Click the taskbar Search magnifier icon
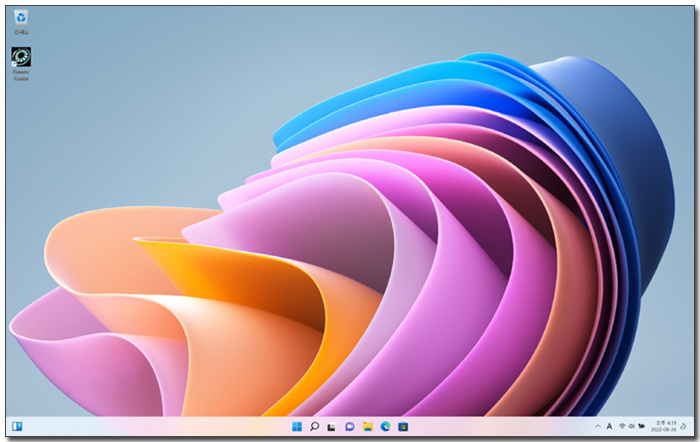 pyautogui.click(x=314, y=427)
